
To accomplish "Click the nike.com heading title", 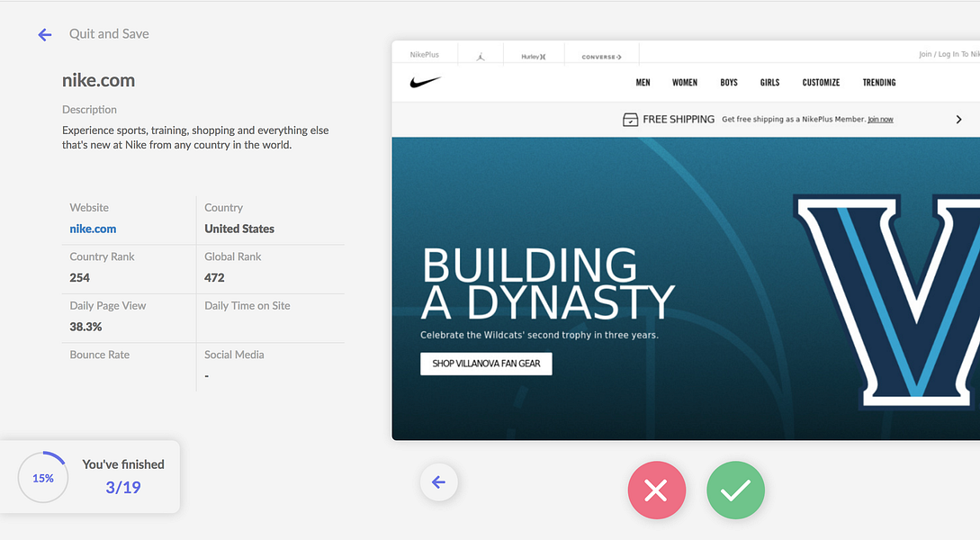I will [98, 80].
